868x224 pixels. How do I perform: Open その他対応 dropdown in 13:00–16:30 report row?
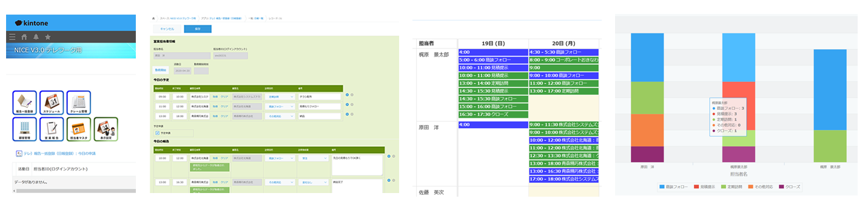tap(280, 182)
